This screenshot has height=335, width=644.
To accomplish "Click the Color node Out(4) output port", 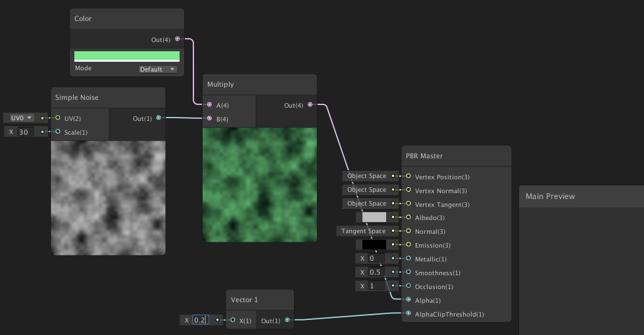I will (x=178, y=39).
